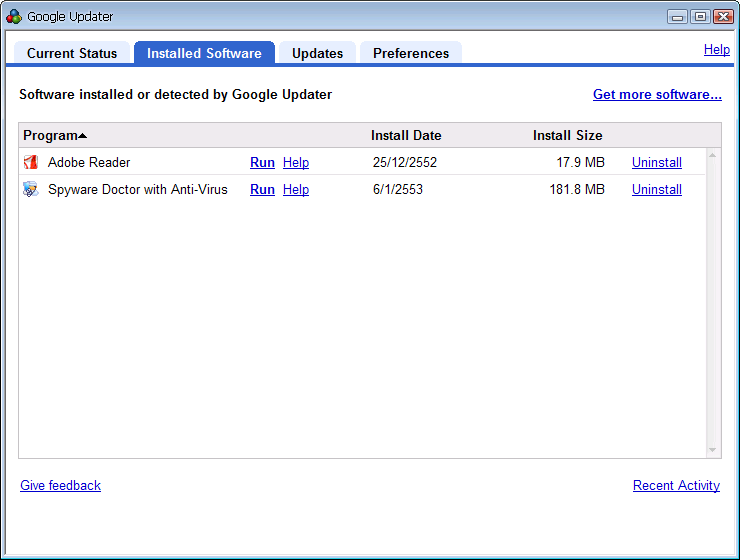Click the scrollbar down arrow in the list
The image size is (740, 560).
tap(713, 450)
